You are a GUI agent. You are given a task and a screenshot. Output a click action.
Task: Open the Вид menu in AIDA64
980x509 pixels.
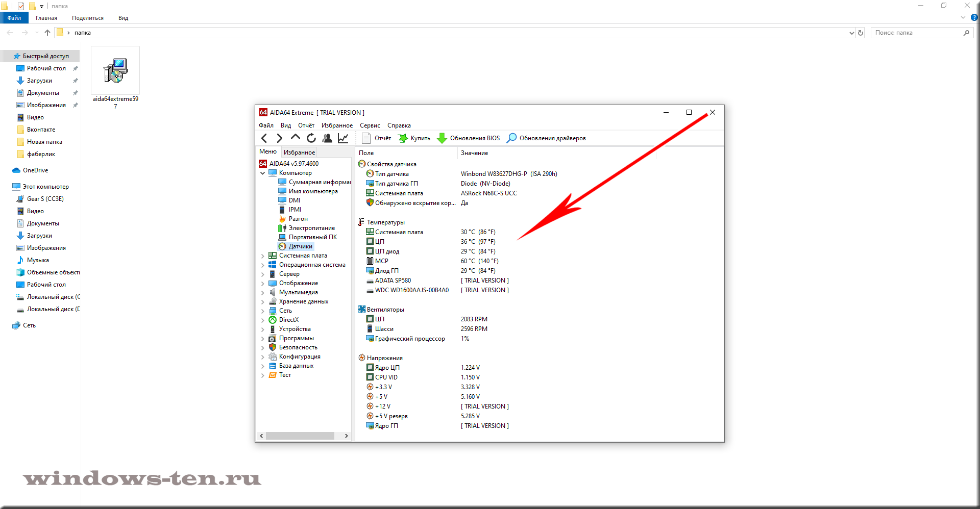click(x=286, y=125)
